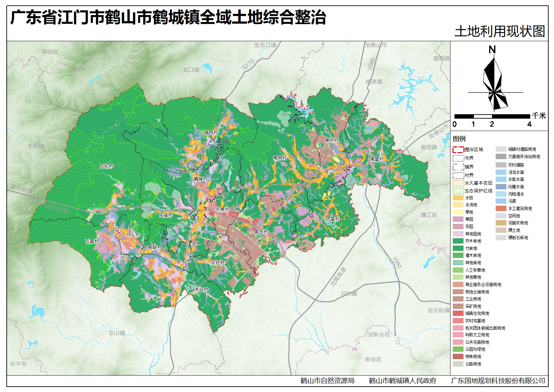Click the 河流水面 blue legend swatch
Viewport: 554px width, 392px height.
(x=501, y=172)
